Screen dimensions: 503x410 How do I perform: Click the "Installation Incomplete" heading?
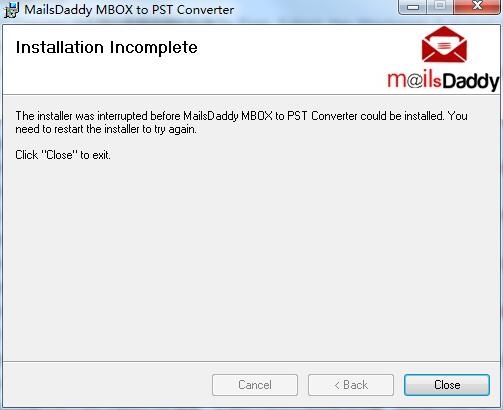[107, 47]
